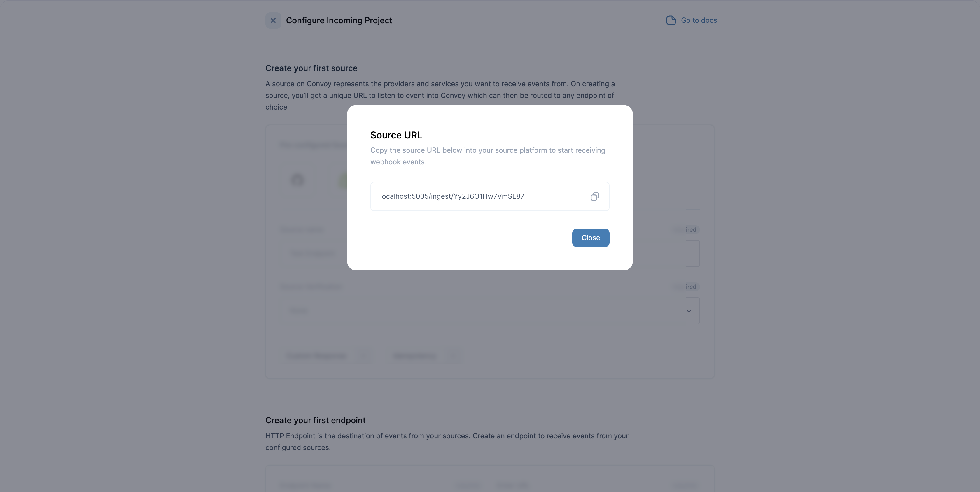Click the Create your first endpoint heading
The image size is (980, 492).
[x=315, y=421]
